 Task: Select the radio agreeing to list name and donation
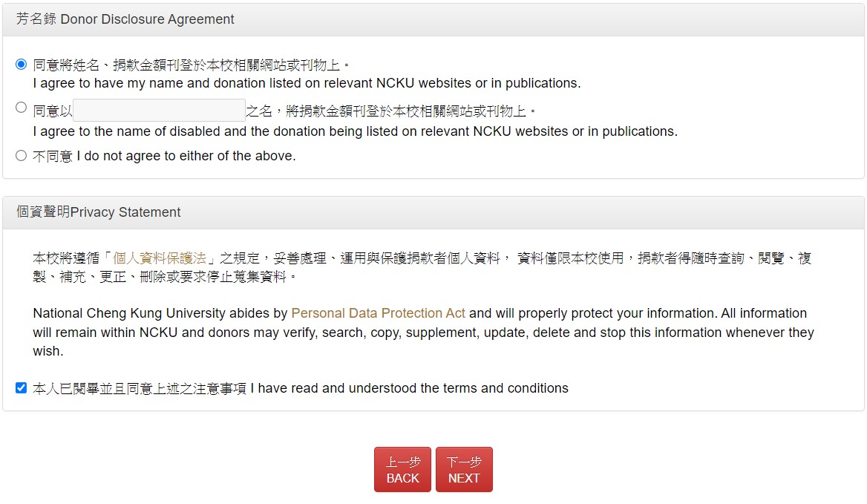(21, 65)
